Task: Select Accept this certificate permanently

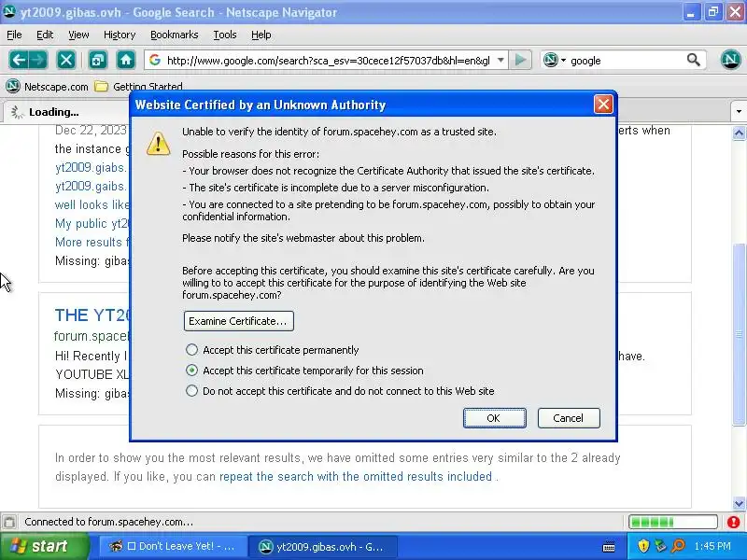Action: point(191,350)
